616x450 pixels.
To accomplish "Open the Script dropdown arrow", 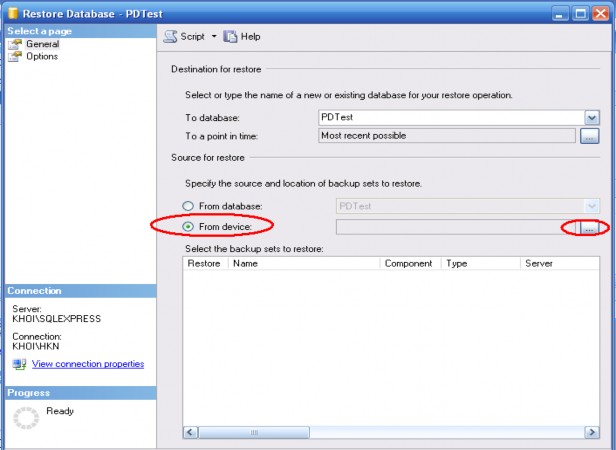I will 214,37.
